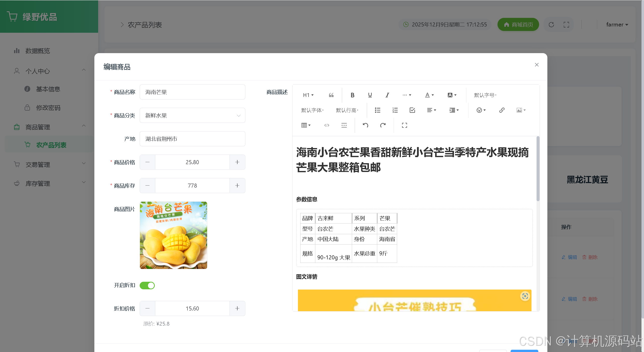
Task: Open the 商品分类 dropdown showing 新鲜水果
Action: (192, 116)
